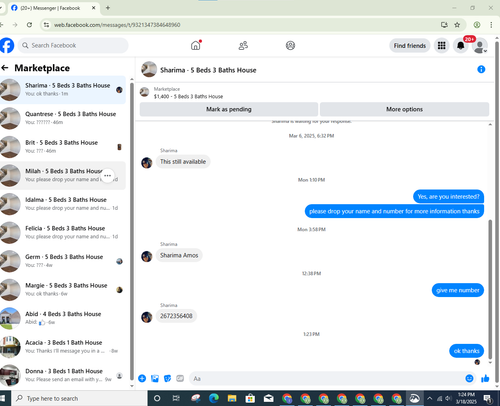Open the account profile menu
Screen dimensions: 500x406
click(480, 46)
